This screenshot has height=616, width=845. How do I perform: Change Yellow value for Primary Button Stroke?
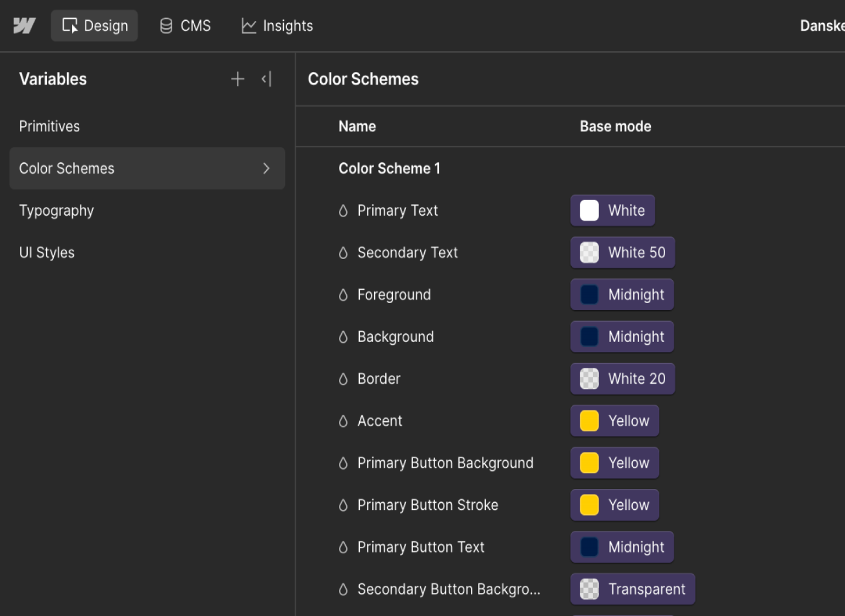(614, 505)
